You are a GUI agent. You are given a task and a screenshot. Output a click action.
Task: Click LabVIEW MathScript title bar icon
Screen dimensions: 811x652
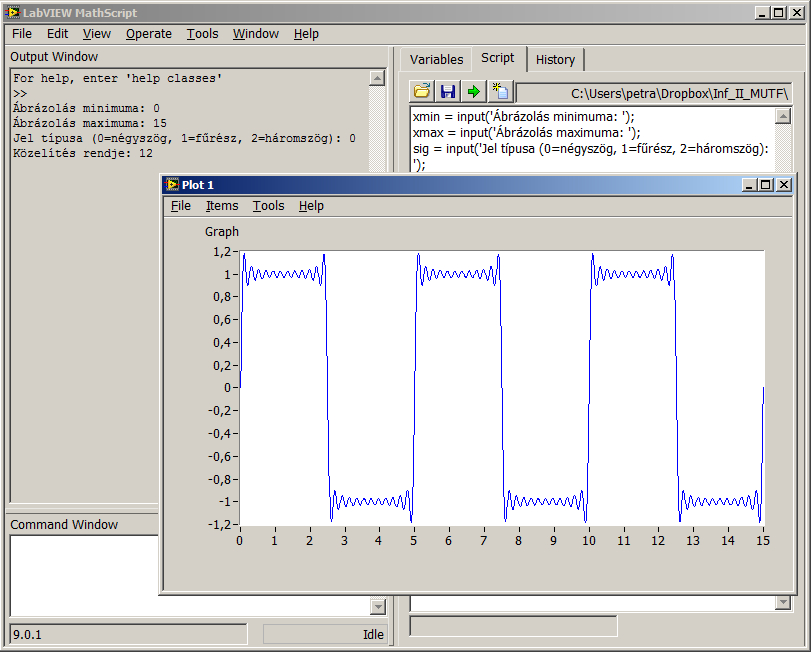[12, 12]
